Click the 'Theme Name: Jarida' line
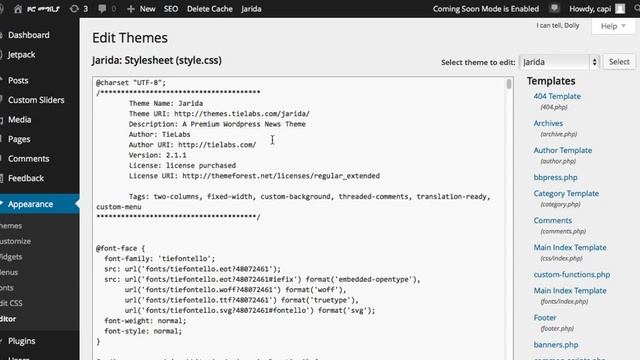 point(166,103)
